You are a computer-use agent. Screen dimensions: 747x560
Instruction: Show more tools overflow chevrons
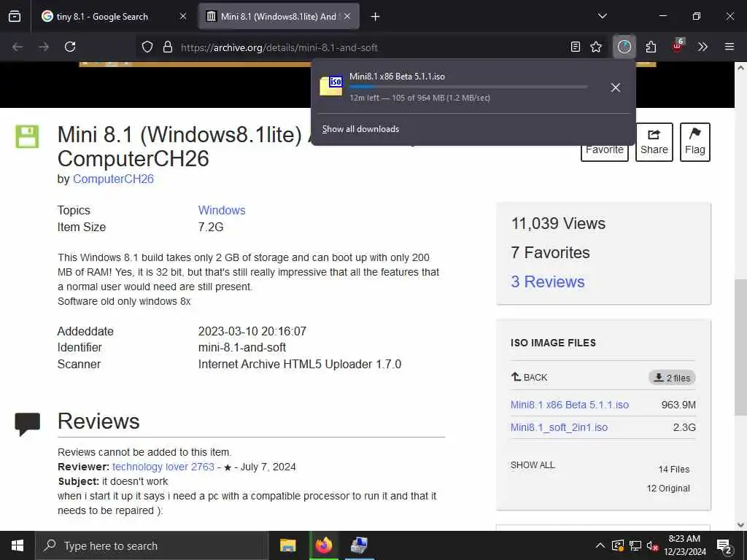tap(703, 47)
